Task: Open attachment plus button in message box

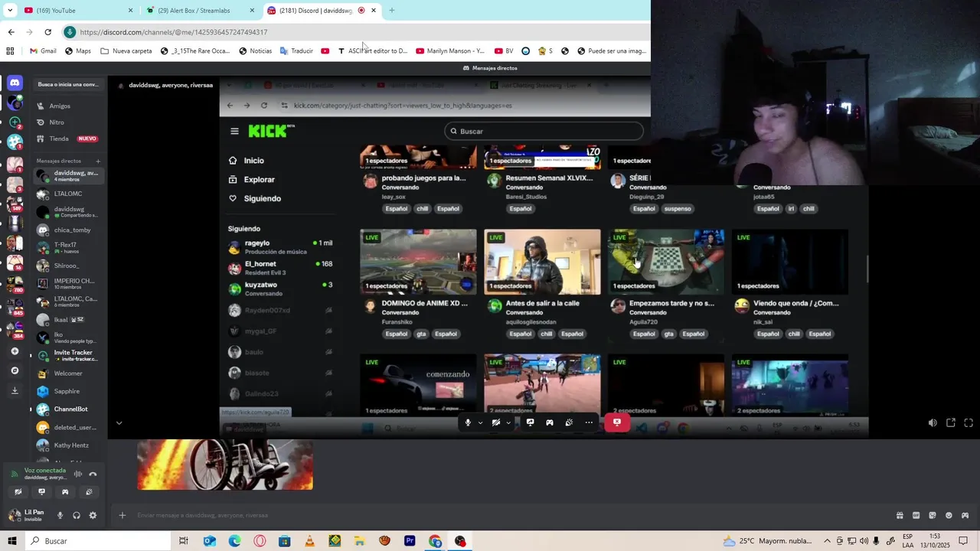Action: [x=122, y=515]
